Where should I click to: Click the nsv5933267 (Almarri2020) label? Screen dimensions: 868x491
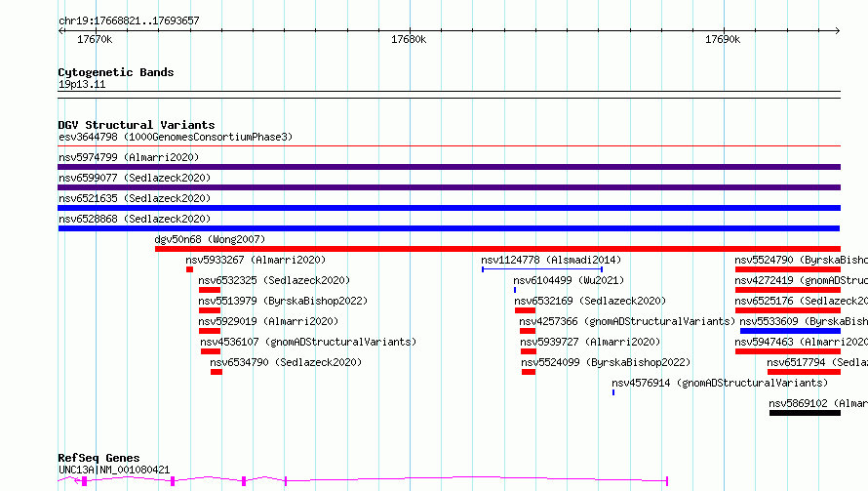[256, 260]
